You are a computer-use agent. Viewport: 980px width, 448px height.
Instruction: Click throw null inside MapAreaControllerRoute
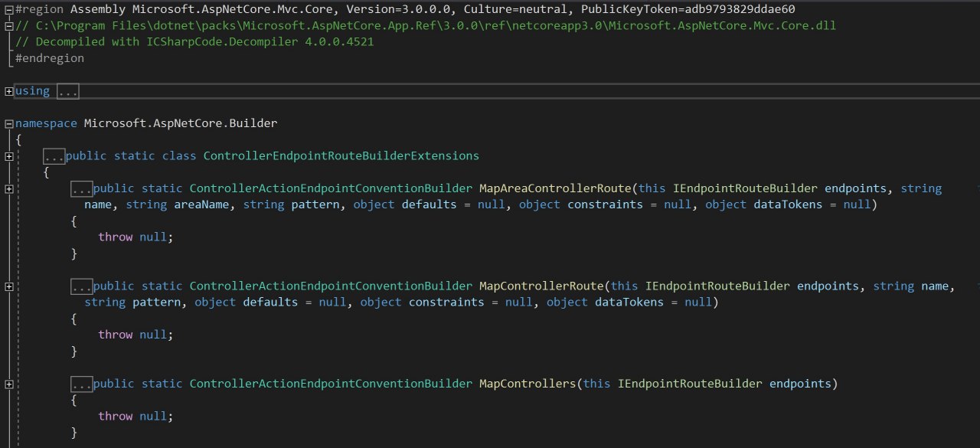pyautogui.click(x=136, y=237)
